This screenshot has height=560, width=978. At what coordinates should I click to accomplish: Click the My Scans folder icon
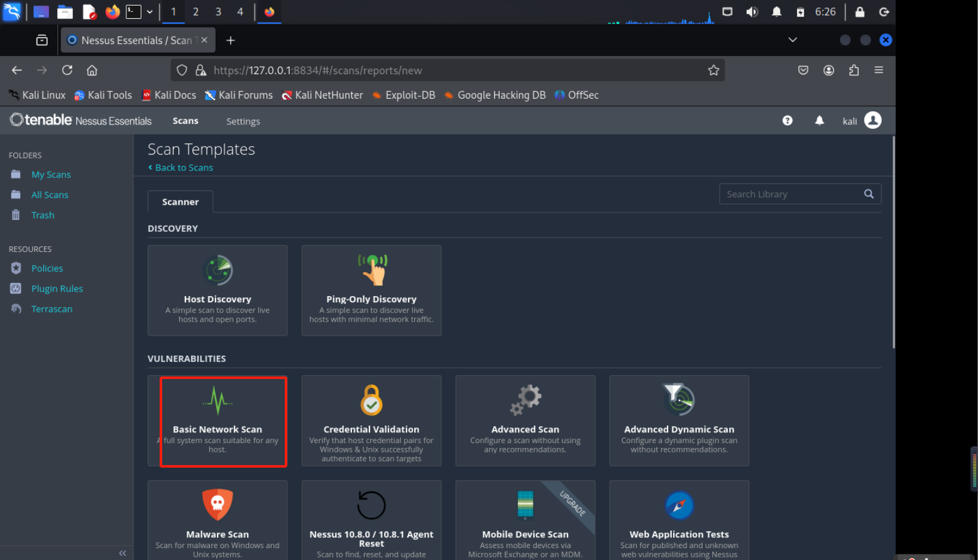pos(16,174)
